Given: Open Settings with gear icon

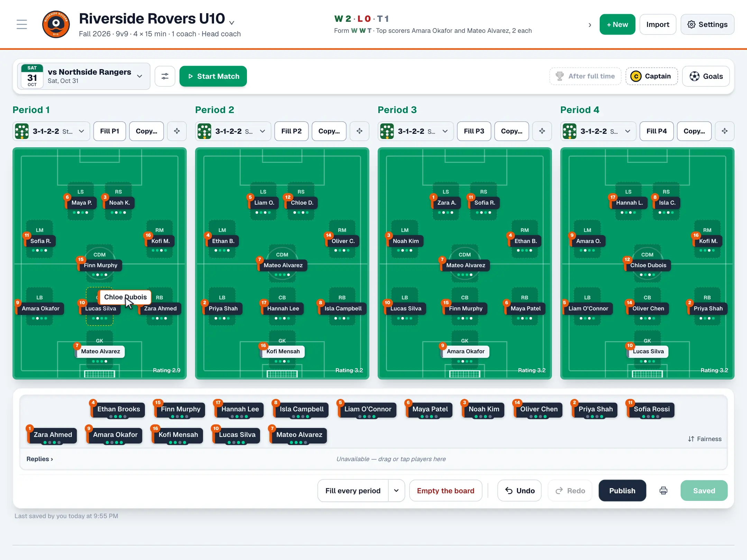Looking at the screenshot, I should pos(708,24).
